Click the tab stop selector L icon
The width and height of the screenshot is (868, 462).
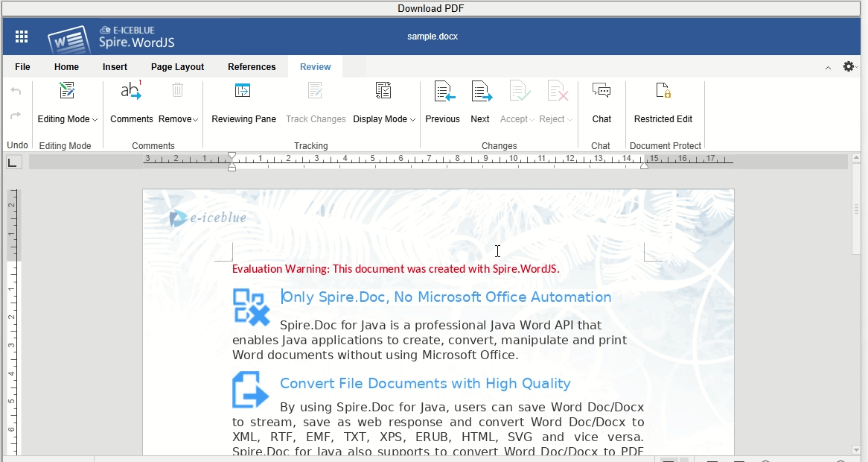[x=13, y=162]
